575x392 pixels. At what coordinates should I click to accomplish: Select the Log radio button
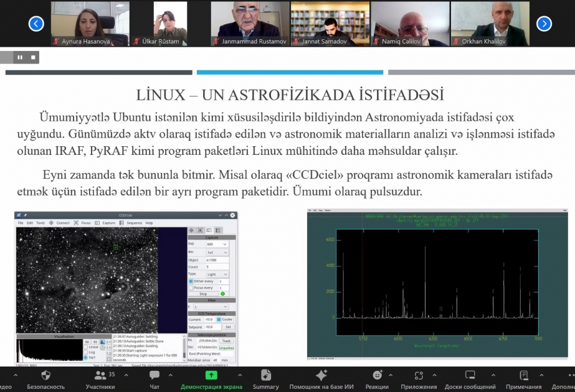click(x=86, y=352)
